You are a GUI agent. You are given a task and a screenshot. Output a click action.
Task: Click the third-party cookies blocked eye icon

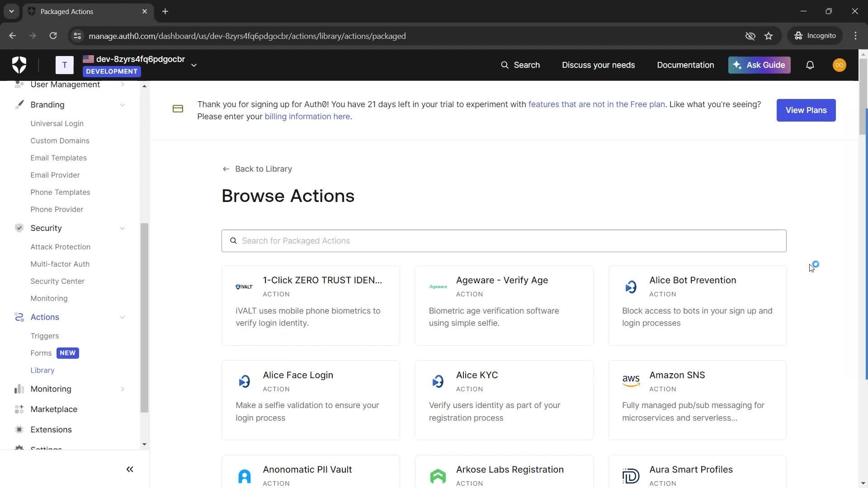[750, 36]
